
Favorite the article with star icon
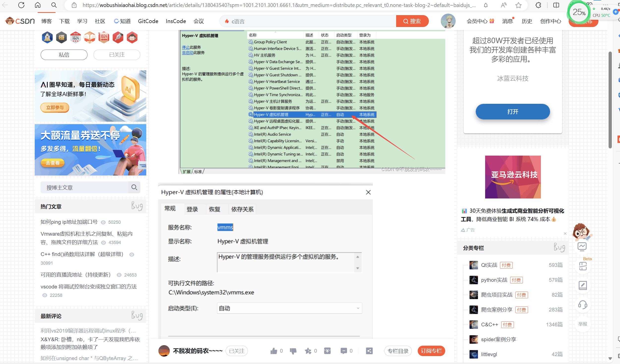click(308, 351)
